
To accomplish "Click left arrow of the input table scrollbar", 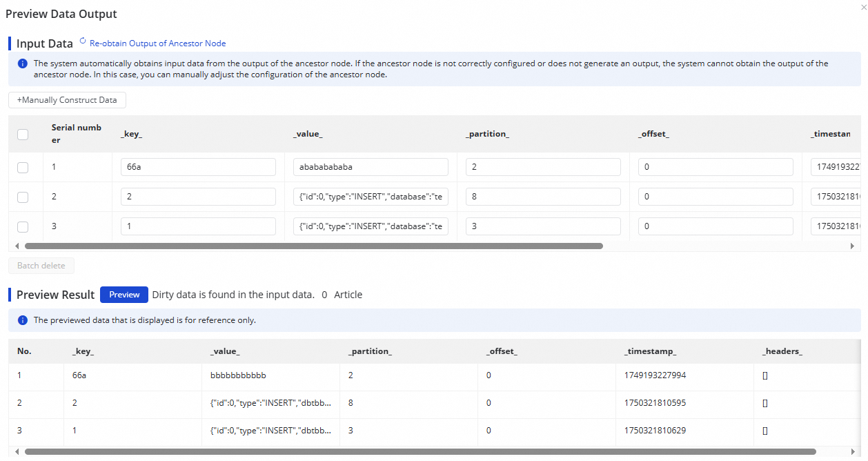I will click(17, 246).
